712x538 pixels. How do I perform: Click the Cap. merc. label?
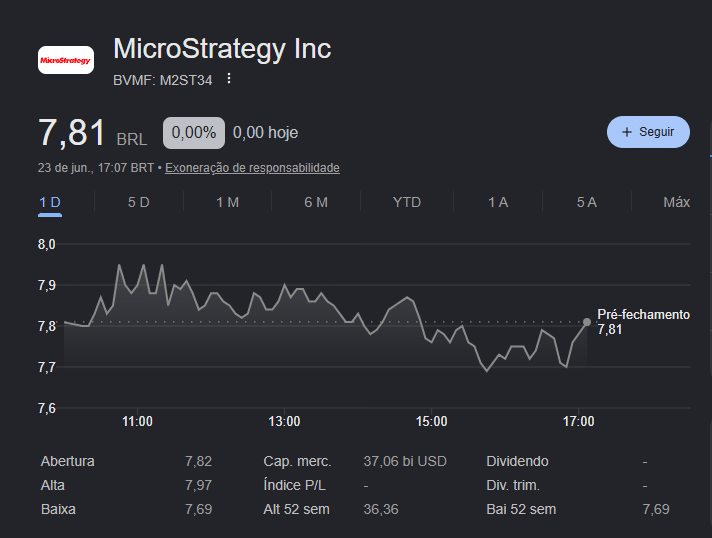(x=297, y=461)
